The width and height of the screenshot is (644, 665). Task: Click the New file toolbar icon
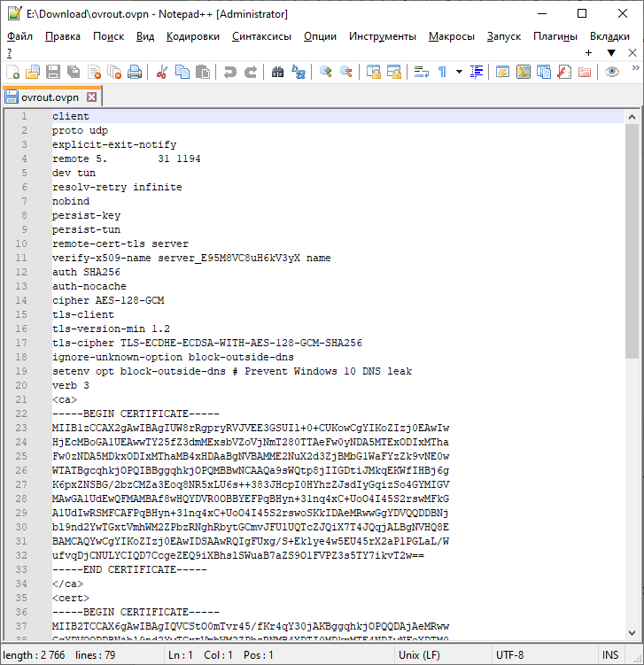[13, 72]
